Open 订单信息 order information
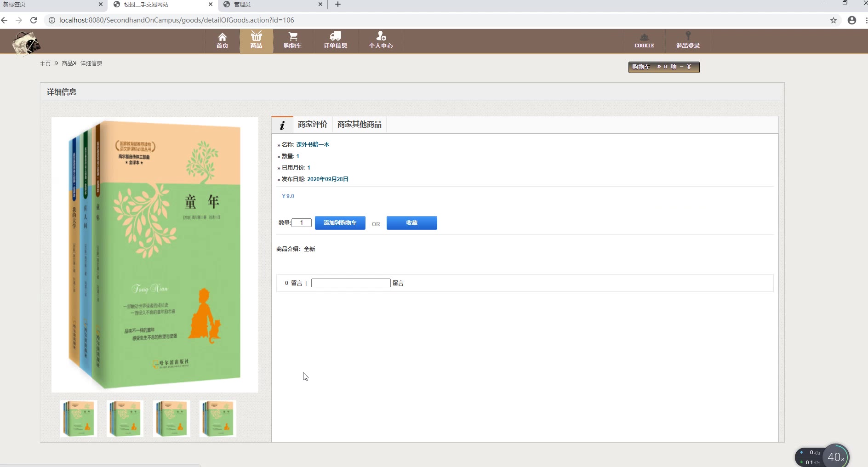 [x=335, y=40]
